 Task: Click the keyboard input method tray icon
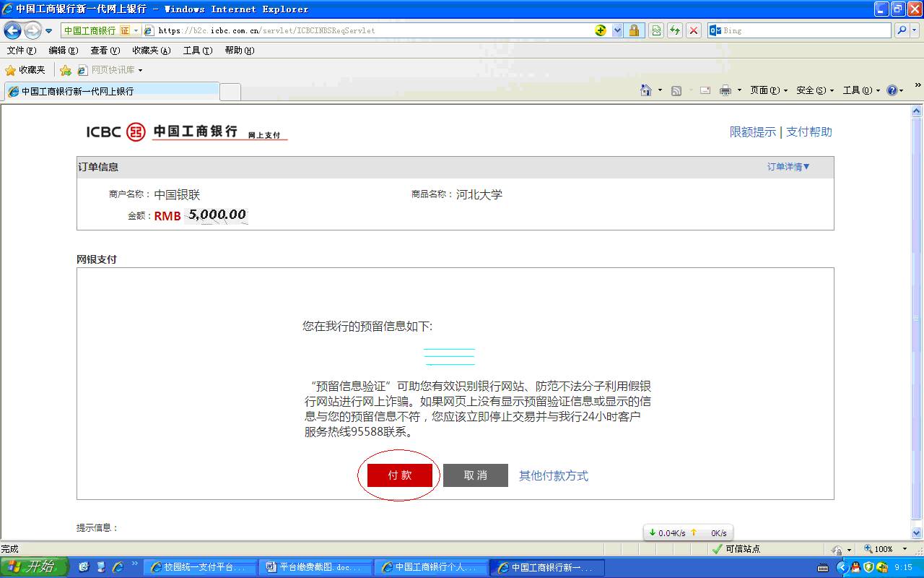pos(822,568)
